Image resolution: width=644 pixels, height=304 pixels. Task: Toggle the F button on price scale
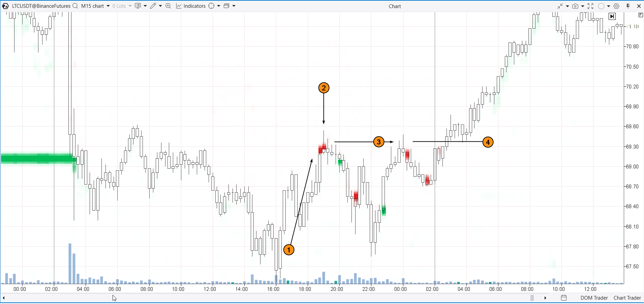pyautogui.click(x=641, y=15)
